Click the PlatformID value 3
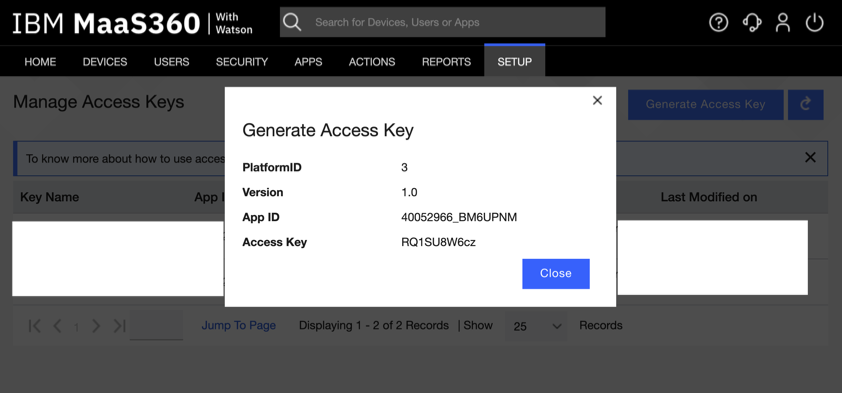 pos(404,168)
